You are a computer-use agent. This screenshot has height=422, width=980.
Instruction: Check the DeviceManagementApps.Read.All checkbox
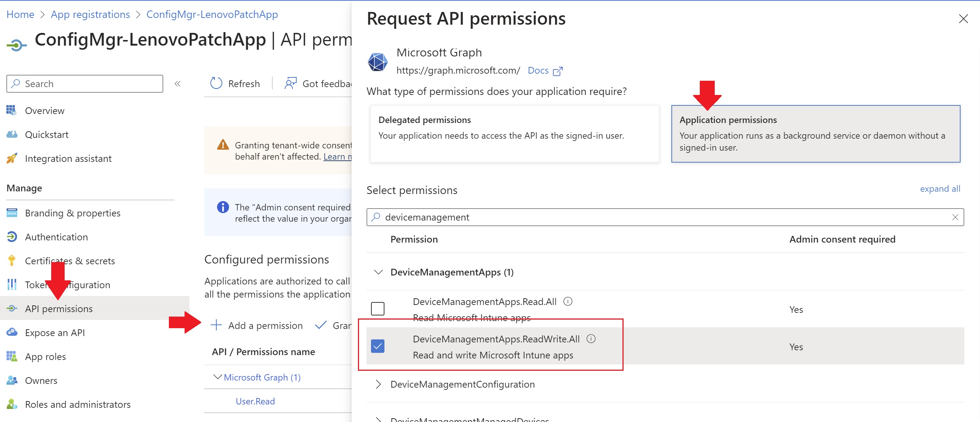pyautogui.click(x=377, y=309)
